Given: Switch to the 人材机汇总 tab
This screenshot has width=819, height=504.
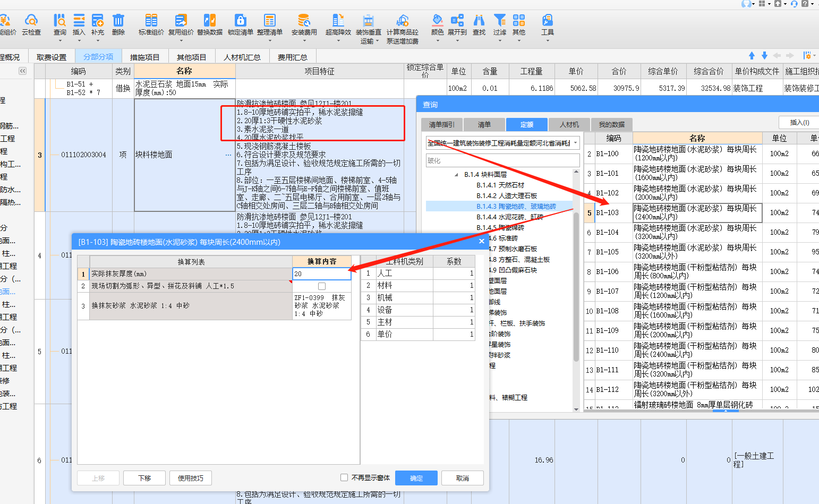Looking at the screenshot, I should tap(242, 57).
